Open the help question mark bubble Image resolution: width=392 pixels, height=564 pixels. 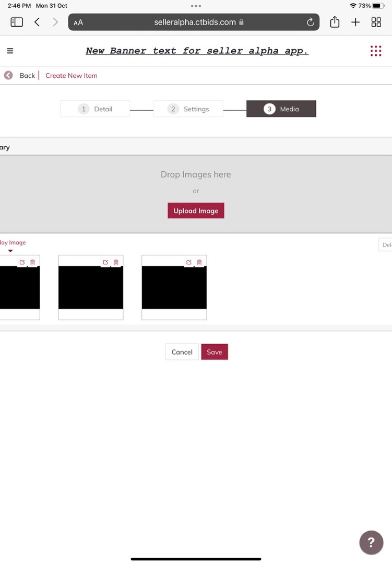[x=371, y=542]
